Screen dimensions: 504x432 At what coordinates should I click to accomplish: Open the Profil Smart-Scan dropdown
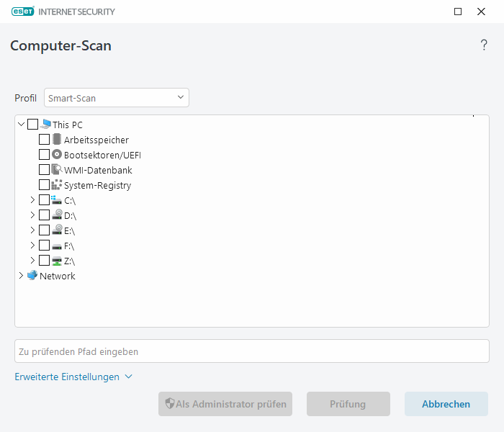117,98
